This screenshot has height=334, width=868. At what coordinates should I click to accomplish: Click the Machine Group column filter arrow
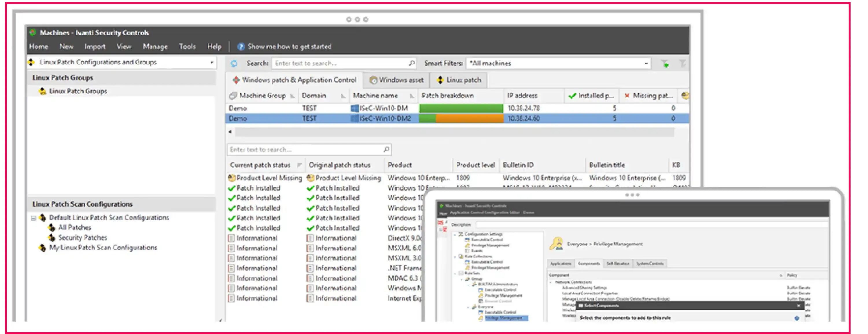292,96
